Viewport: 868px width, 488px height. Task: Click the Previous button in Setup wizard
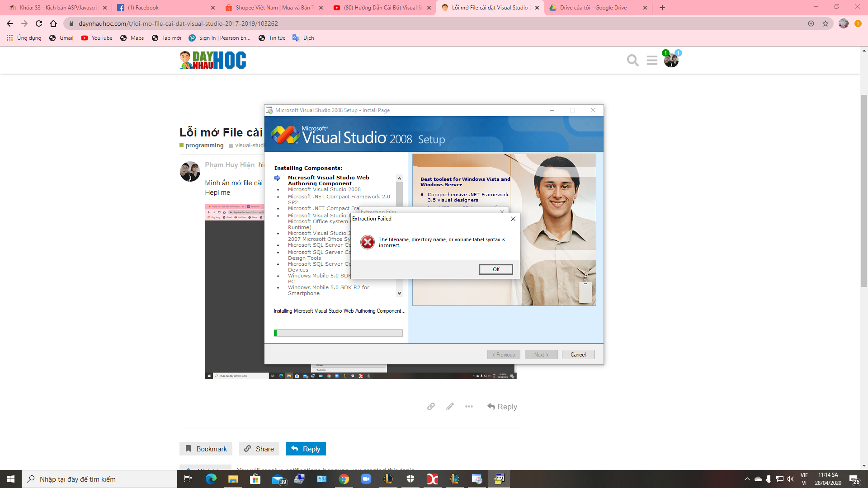click(504, 355)
